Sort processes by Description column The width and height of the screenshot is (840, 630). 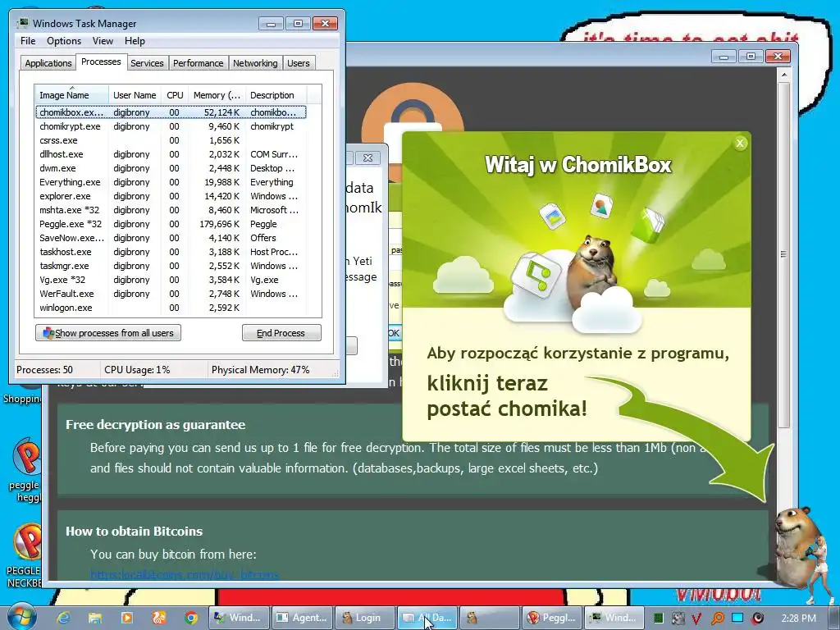pos(276,95)
